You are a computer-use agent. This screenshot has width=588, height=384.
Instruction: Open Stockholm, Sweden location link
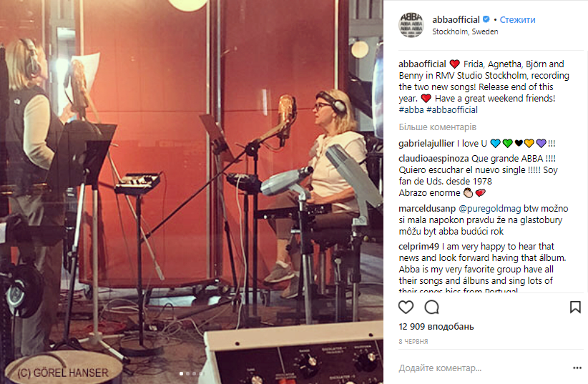[x=465, y=32]
